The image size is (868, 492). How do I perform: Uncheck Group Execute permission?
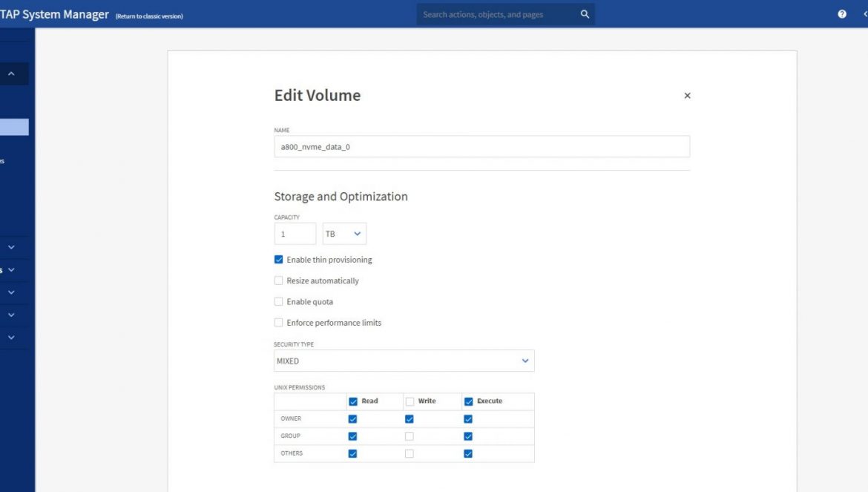[468, 436]
